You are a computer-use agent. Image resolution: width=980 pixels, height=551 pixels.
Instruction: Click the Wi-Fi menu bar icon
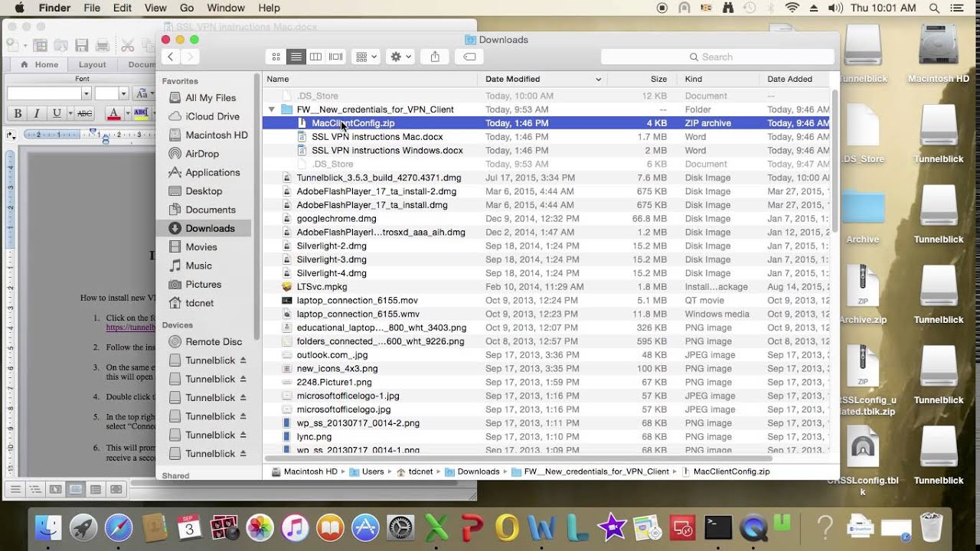coord(792,8)
